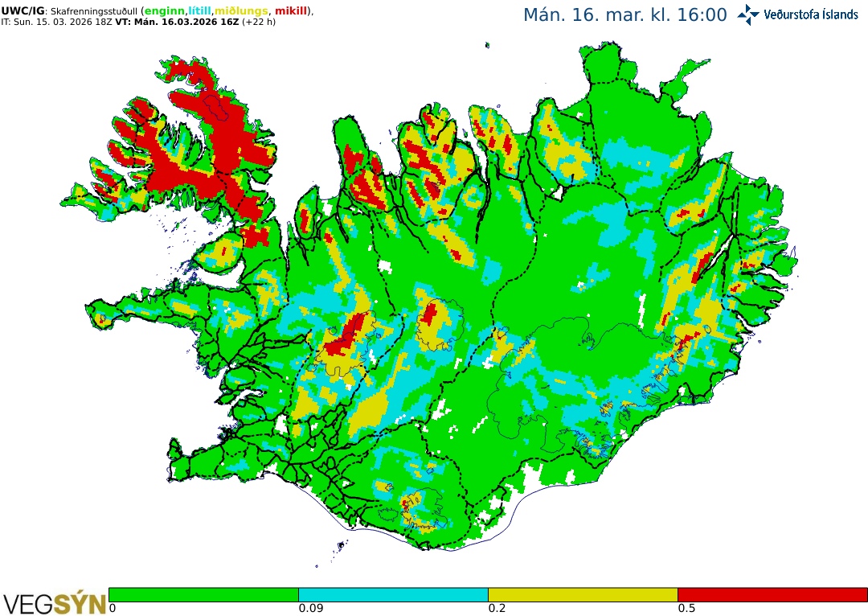Viewport: 868px width, 616px height.
Task: Click the red 'mikill' legend word
Action: click(x=291, y=11)
